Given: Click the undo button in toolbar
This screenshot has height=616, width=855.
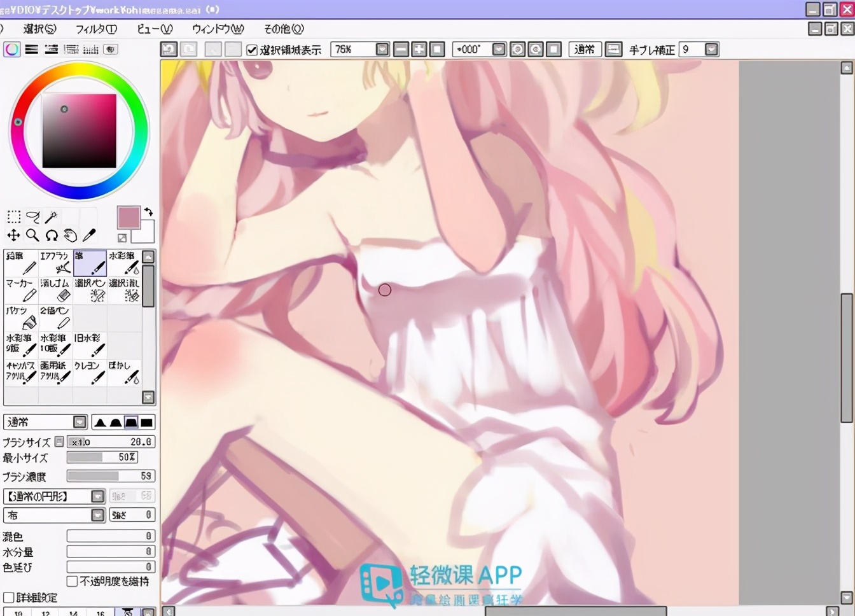Looking at the screenshot, I should click(x=169, y=49).
